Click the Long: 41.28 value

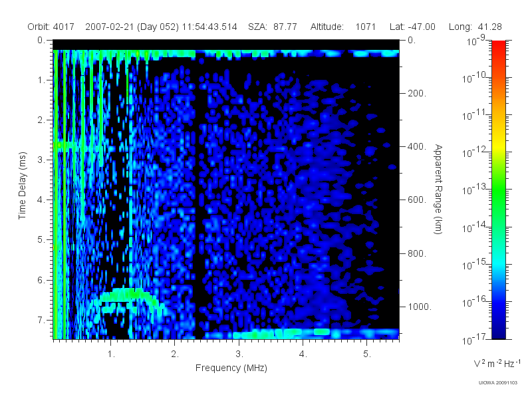point(475,27)
